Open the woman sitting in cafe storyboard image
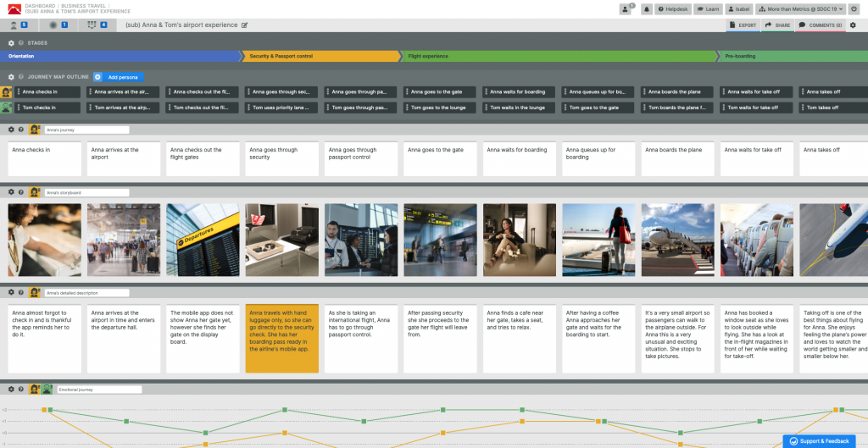This screenshot has width=868, height=448. tap(520, 240)
